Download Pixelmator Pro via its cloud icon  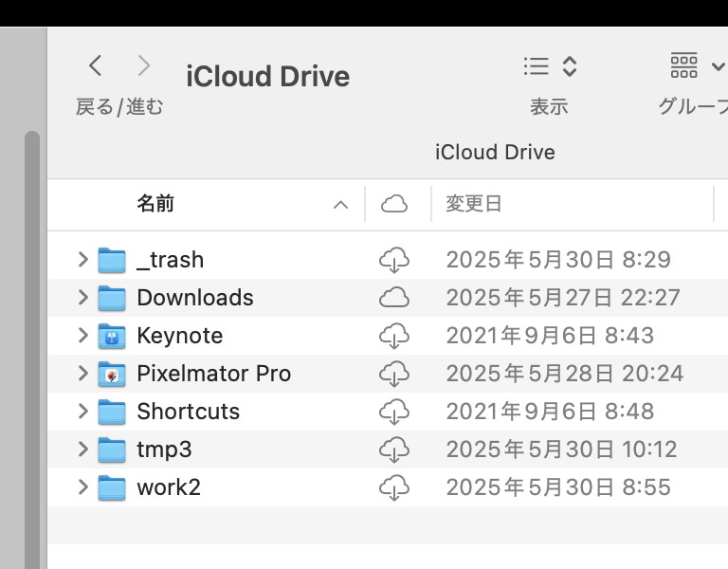(x=394, y=374)
